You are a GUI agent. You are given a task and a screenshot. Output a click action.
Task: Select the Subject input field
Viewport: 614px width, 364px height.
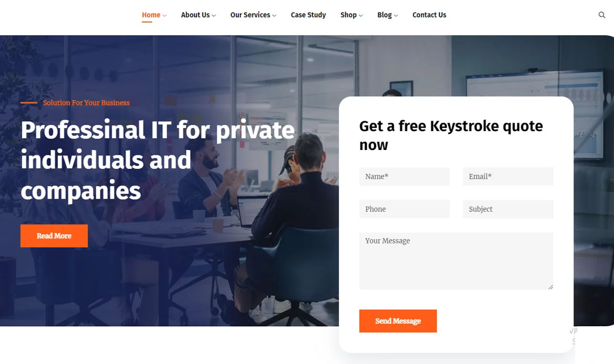click(508, 209)
